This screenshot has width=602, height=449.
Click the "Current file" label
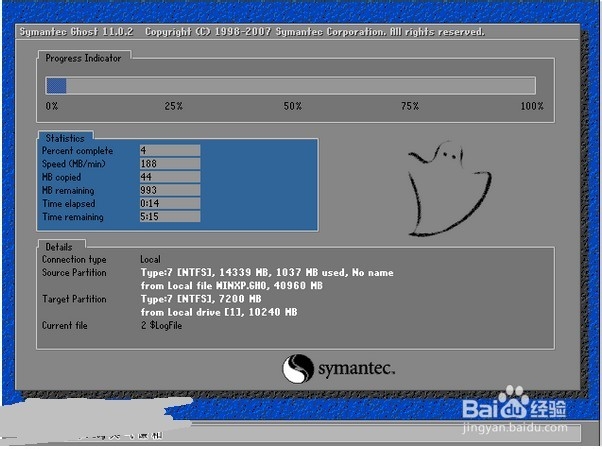pyautogui.click(x=64, y=326)
